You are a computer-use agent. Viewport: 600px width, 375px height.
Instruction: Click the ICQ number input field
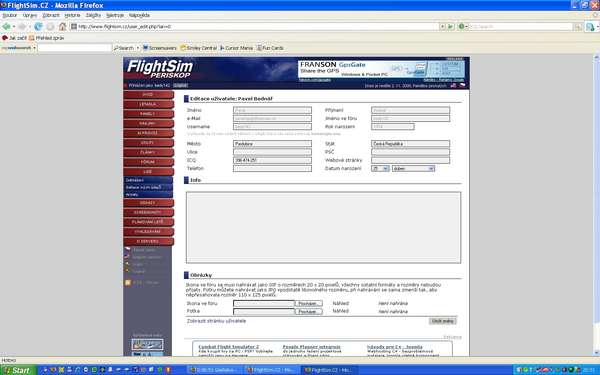[272, 160]
